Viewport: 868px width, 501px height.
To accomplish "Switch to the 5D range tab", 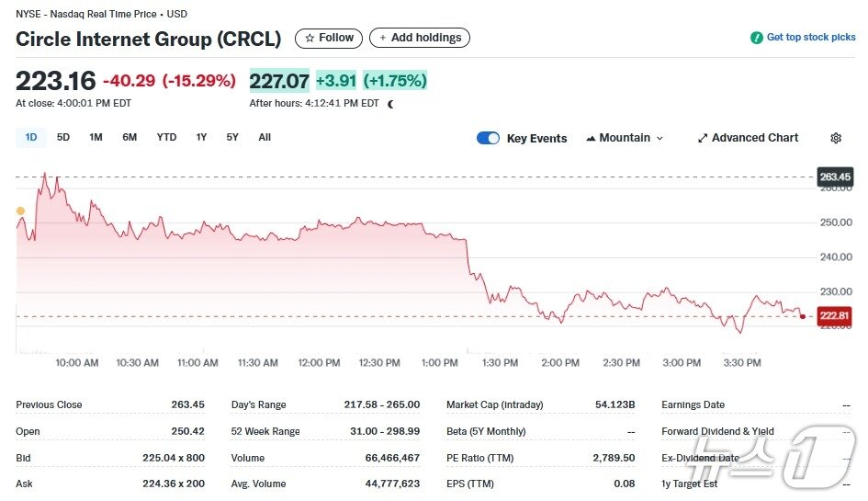I will coord(63,138).
